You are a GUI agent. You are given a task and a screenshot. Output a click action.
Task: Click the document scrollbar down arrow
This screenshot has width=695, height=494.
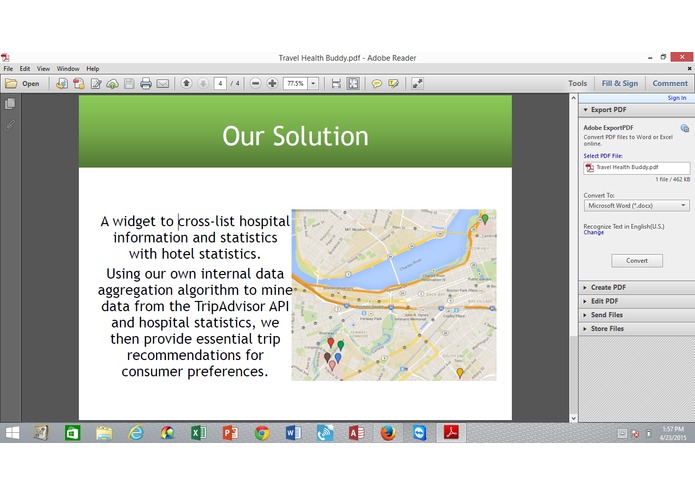tap(574, 418)
